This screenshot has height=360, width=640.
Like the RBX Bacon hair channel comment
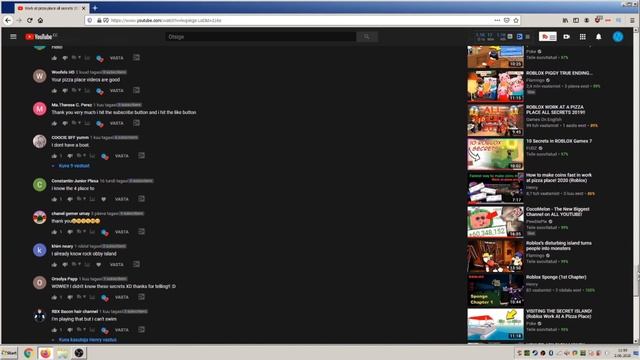pos(54,330)
